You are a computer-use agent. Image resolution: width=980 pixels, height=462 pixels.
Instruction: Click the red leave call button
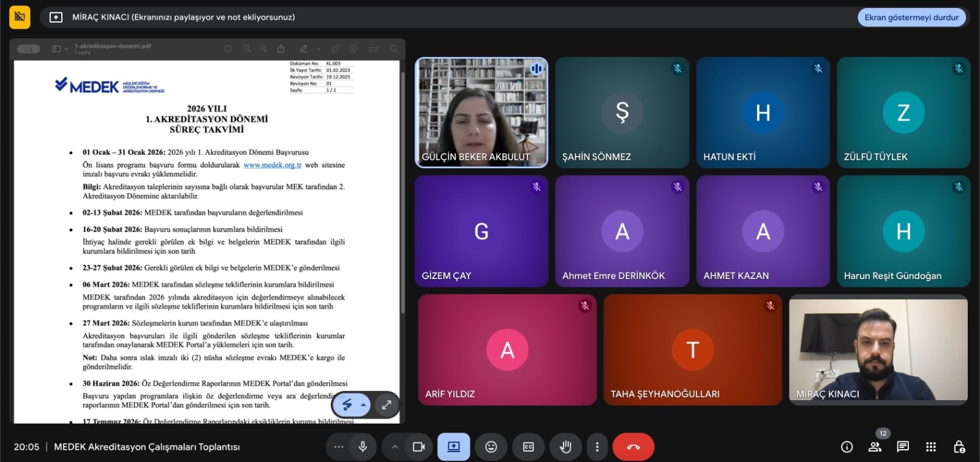pyautogui.click(x=633, y=447)
